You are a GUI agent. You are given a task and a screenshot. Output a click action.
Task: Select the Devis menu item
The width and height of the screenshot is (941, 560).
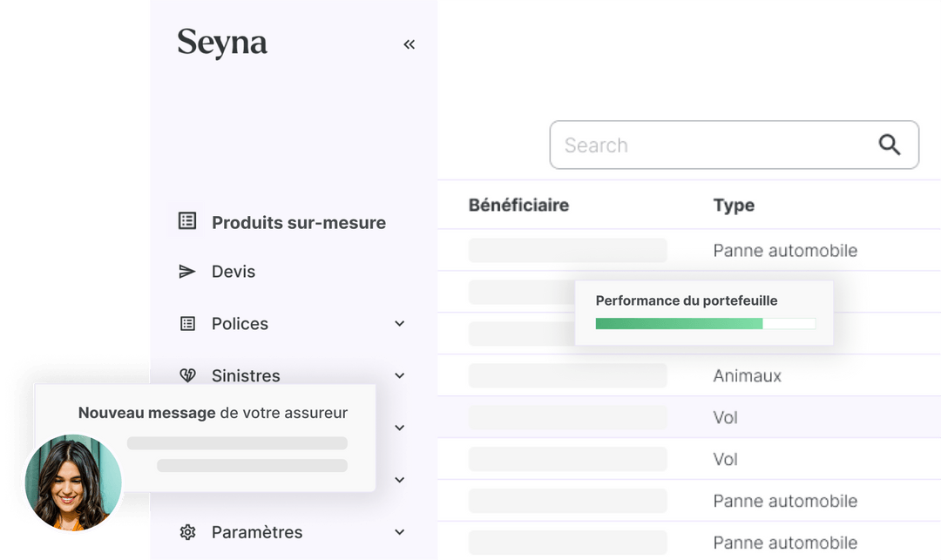tap(234, 271)
